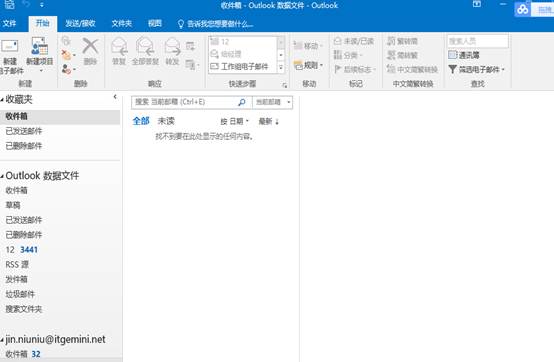The image size is (554, 362).
Task: Switch to the Send/Receive ribbon tab
Action: 80,24
